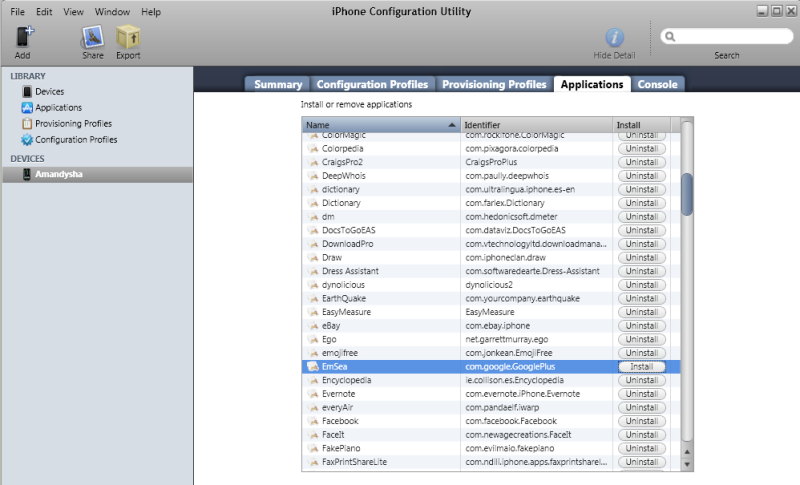This screenshot has width=800, height=485.
Task: Click the Ego row app icon
Action: click(x=313, y=339)
